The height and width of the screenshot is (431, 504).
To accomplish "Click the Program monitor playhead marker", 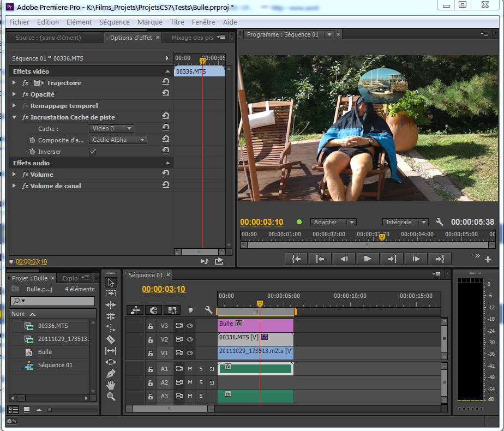I will (x=382, y=237).
